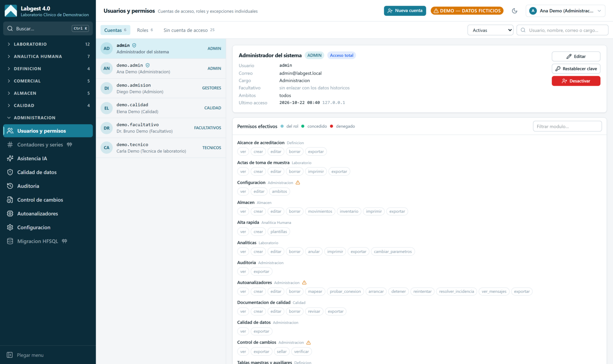Click the Nueva cuenta button
The width and height of the screenshot is (613, 364).
[x=405, y=11]
